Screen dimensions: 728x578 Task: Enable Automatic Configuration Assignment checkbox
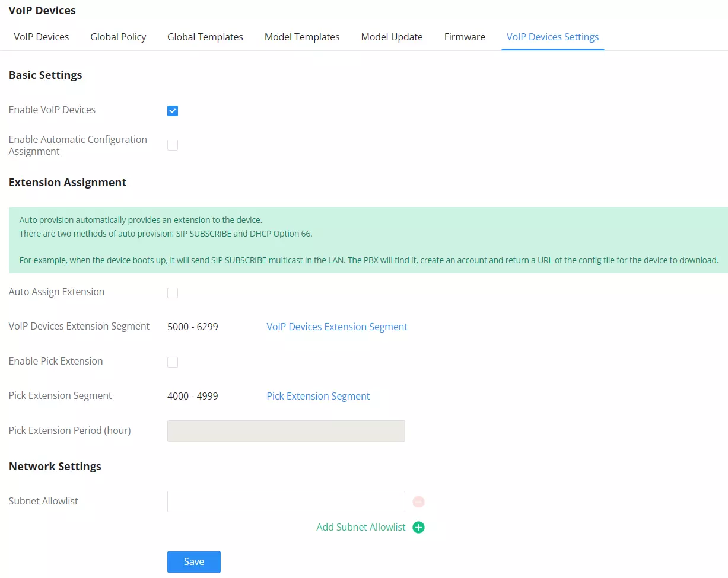[x=173, y=145]
